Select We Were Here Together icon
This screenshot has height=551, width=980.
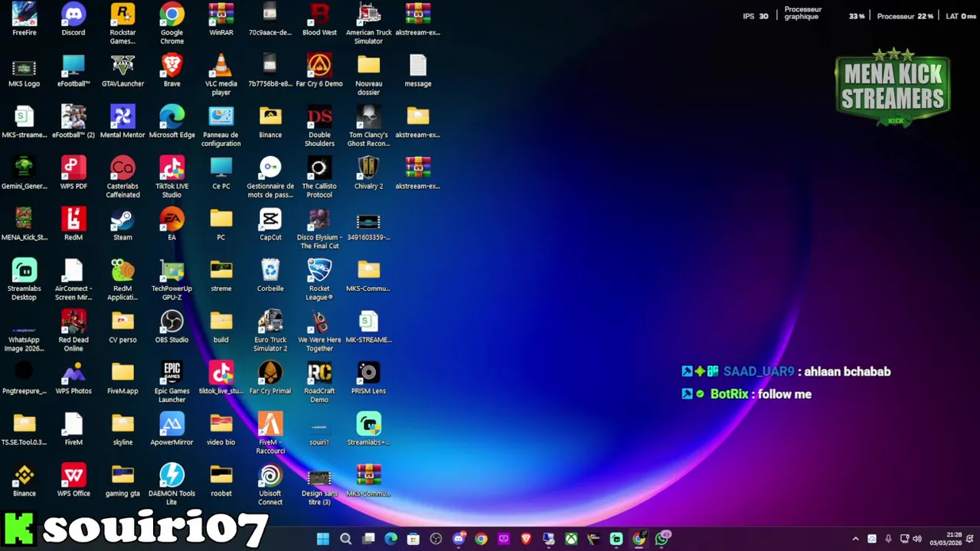(x=319, y=331)
